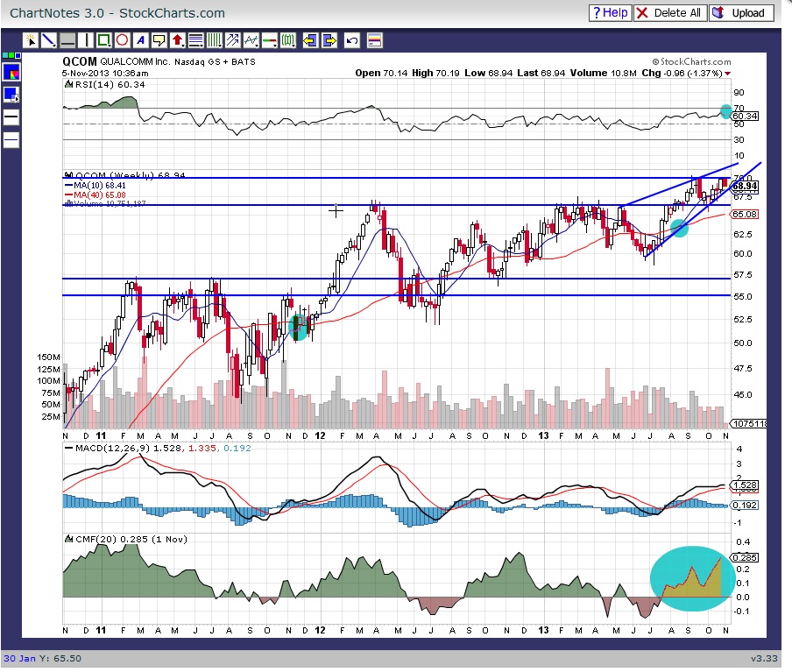Screen dimensions: 792x672
Task: Choose the parallel arrows line tool
Action: 233,40
